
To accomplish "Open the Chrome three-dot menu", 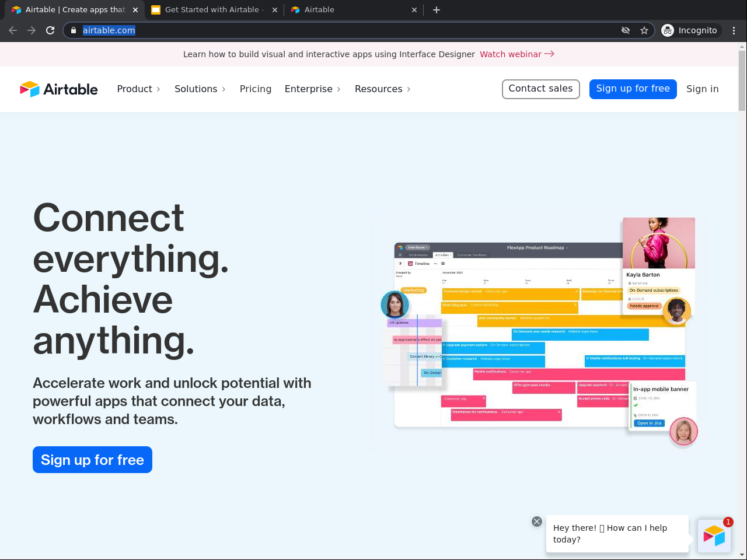I will click(x=734, y=30).
